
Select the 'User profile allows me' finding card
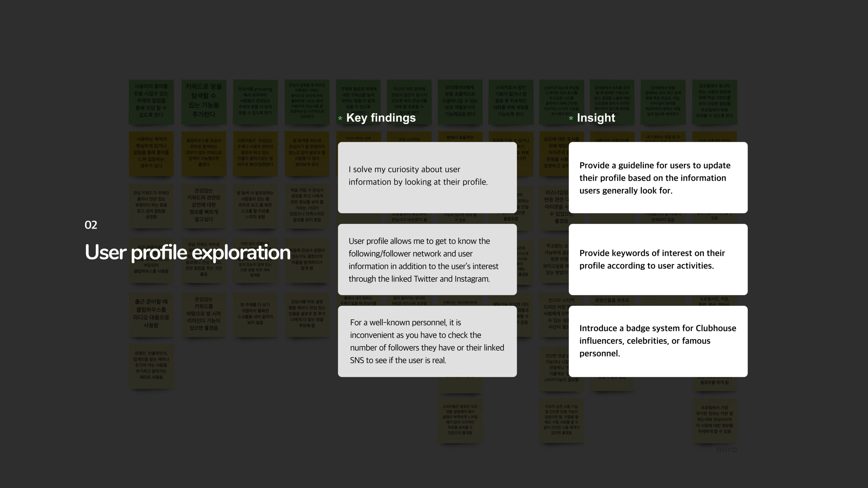point(427,259)
